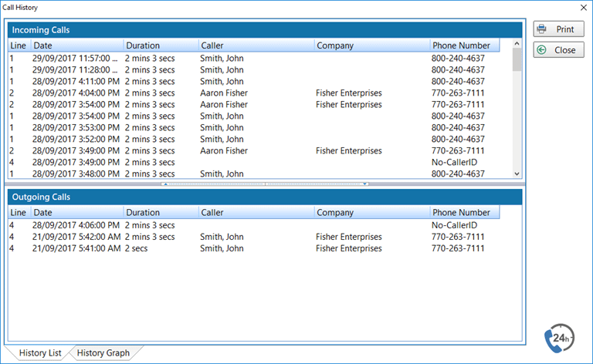Click 770-263-7111 in the 5:41:00 AM outgoing row
593x364 pixels.
tap(458, 248)
